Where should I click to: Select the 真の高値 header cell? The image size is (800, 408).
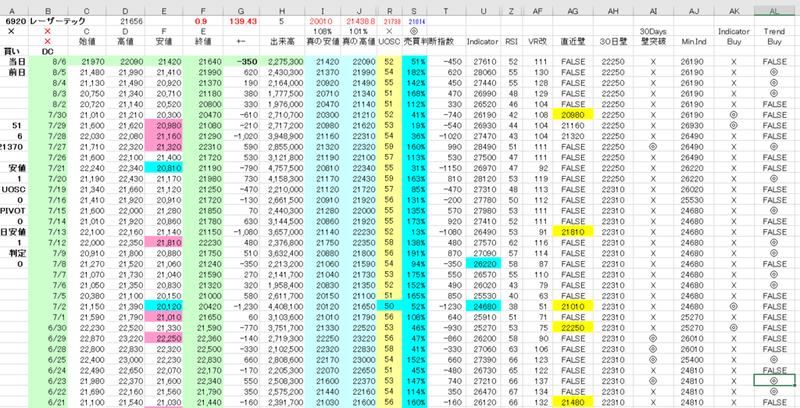359,41
